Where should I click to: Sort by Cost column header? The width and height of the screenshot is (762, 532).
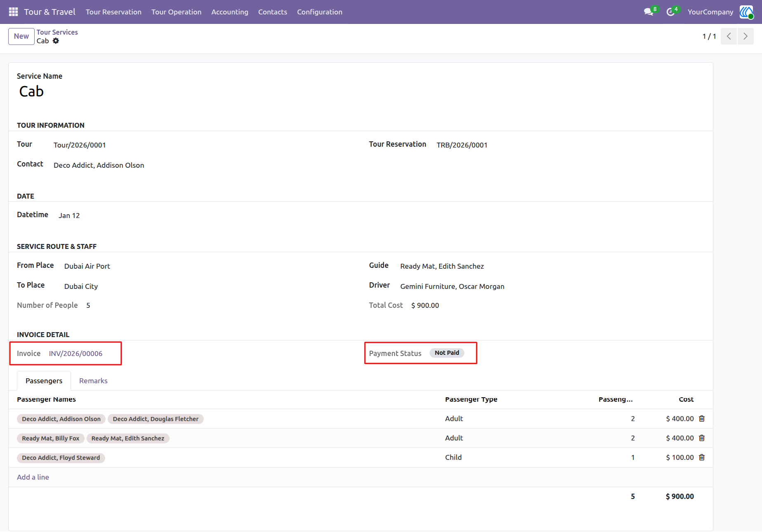686,399
